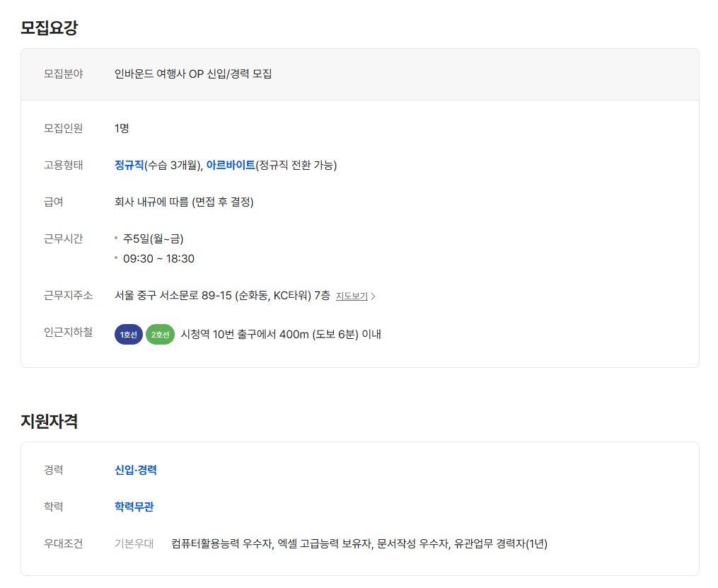
Task: Click the chevron arrow beside 지도보기
Action: (374, 296)
